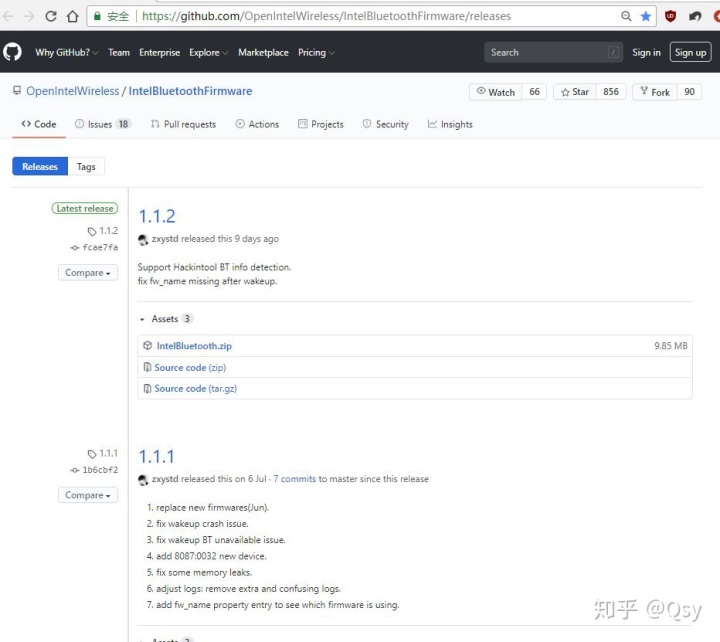Click the commit icon beside 1b6cbf2
Viewport: 720px width, 642px height.
[75, 470]
